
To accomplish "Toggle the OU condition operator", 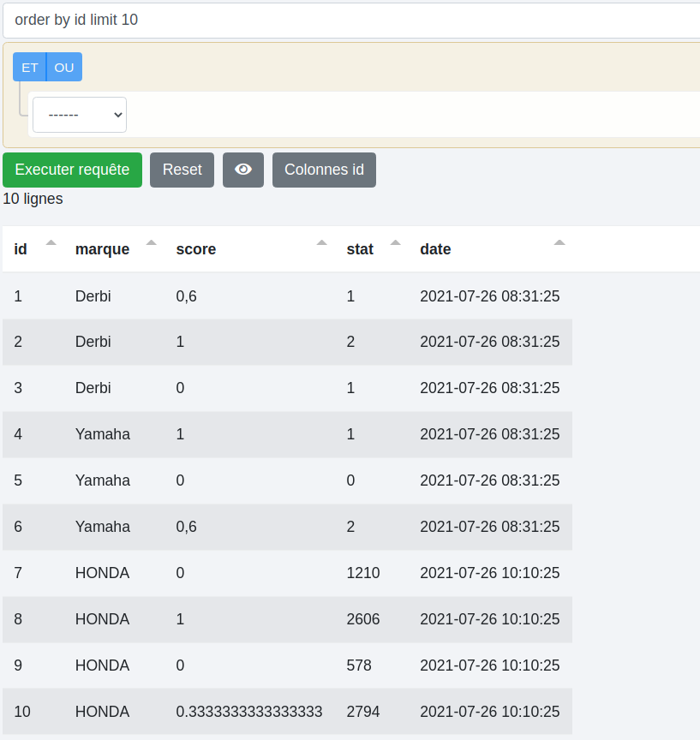I will point(64,67).
